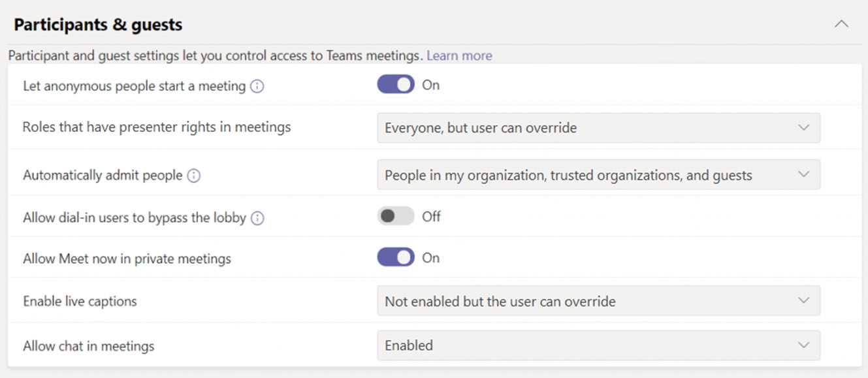Select the participant and guest settings description text
Viewport: 868px width, 378px height.
[216, 55]
